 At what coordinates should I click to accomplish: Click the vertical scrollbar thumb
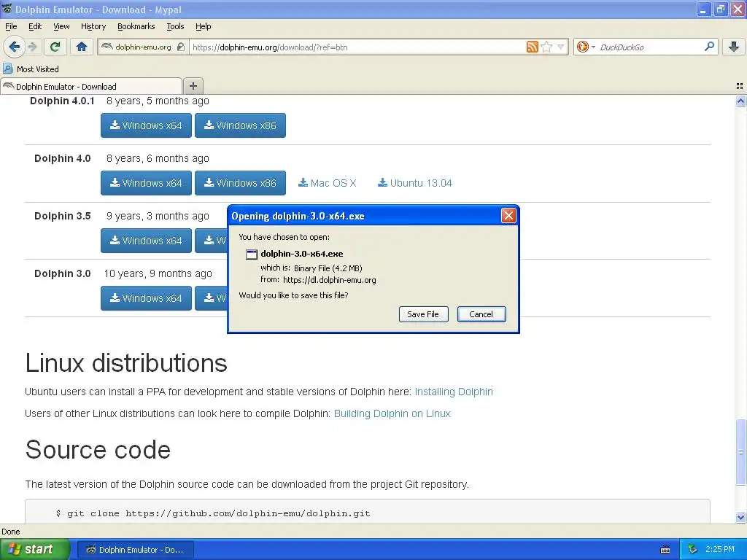[740, 452]
